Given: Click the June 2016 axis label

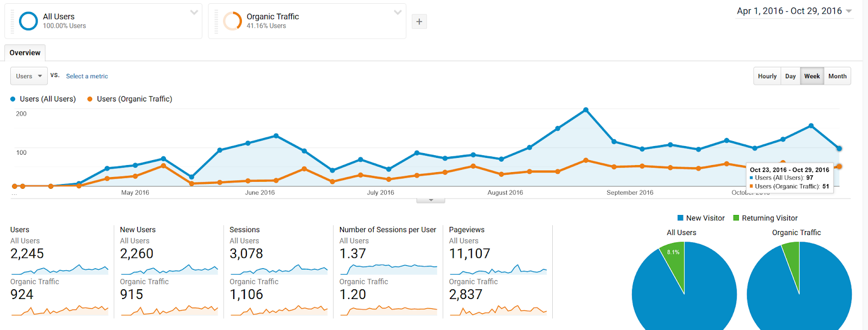Looking at the screenshot, I should pos(260,193).
